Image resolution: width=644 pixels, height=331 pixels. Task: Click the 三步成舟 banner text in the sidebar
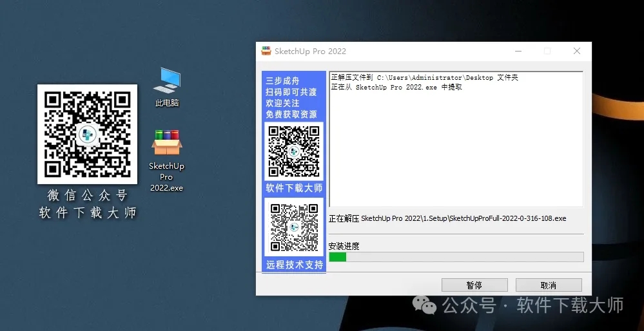coord(282,81)
